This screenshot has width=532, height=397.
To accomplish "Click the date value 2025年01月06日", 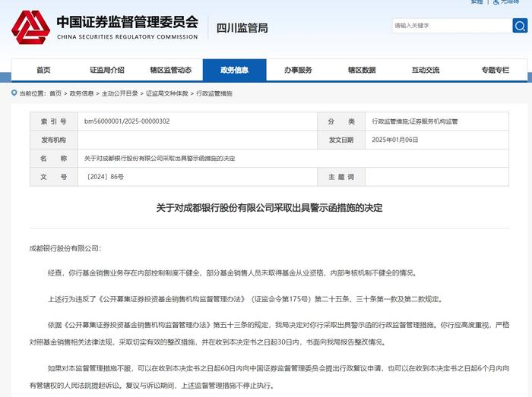I will click(x=395, y=140).
